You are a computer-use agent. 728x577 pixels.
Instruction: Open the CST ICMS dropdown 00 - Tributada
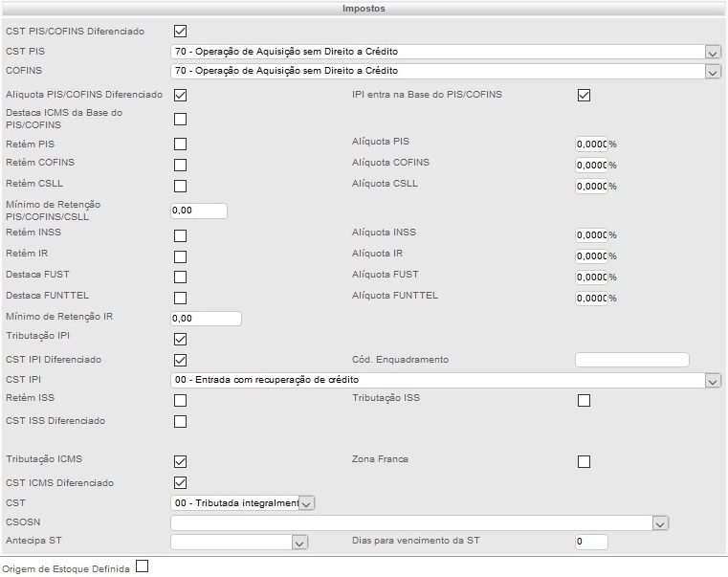pyautogui.click(x=243, y=503)
